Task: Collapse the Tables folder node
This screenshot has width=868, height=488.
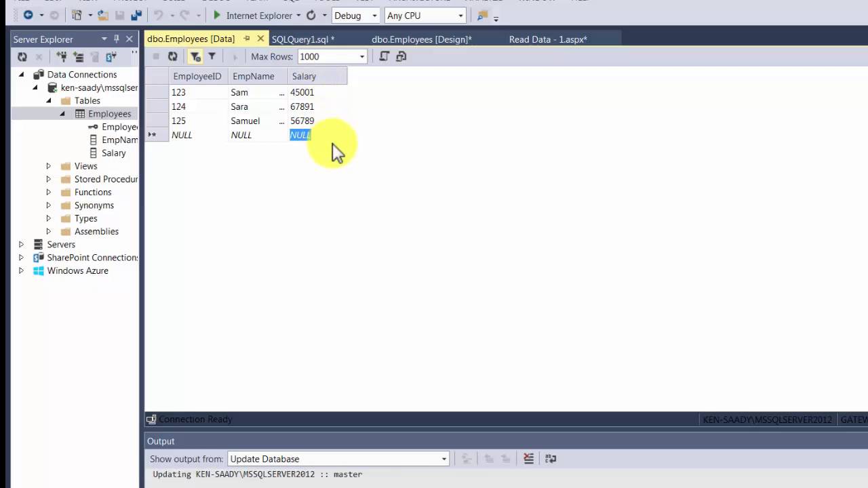Action: pyautogui.click(x=48, y=100)
